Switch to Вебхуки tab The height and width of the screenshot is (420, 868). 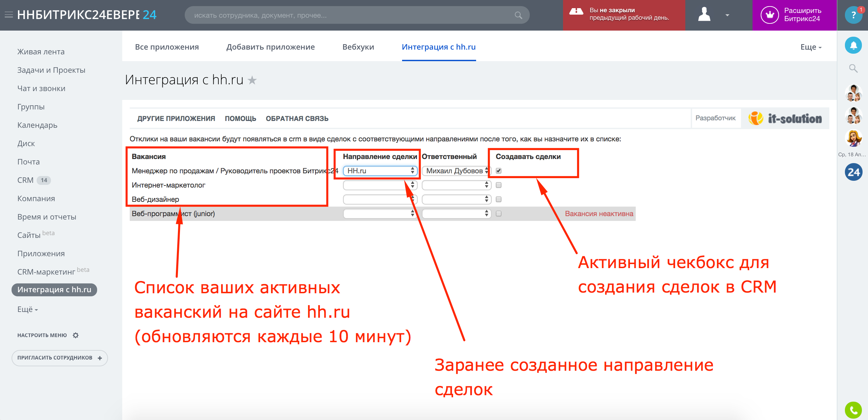click(358, 47)
